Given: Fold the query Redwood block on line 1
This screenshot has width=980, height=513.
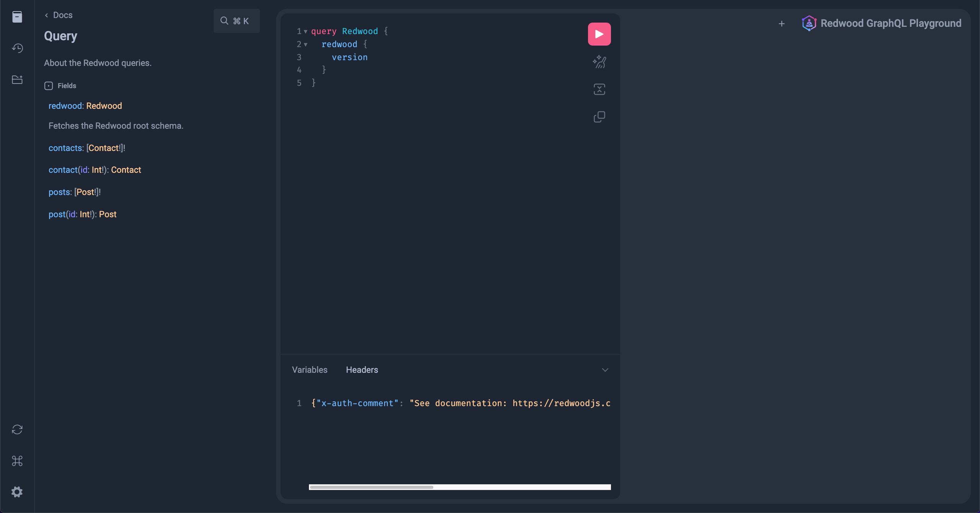Looking at the screenshot, I should [305, 31].
